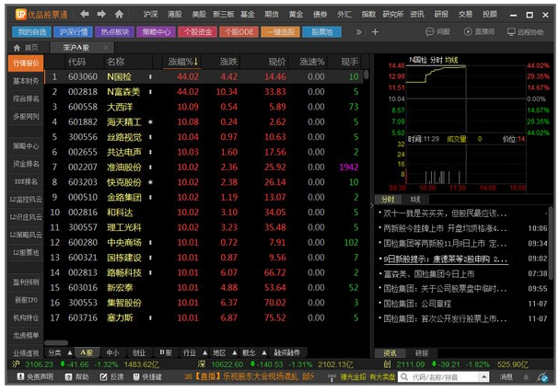Open 快捷键 shortcuts in the status bar
Viewport: 559px width, 392px height.
[147, 376]
